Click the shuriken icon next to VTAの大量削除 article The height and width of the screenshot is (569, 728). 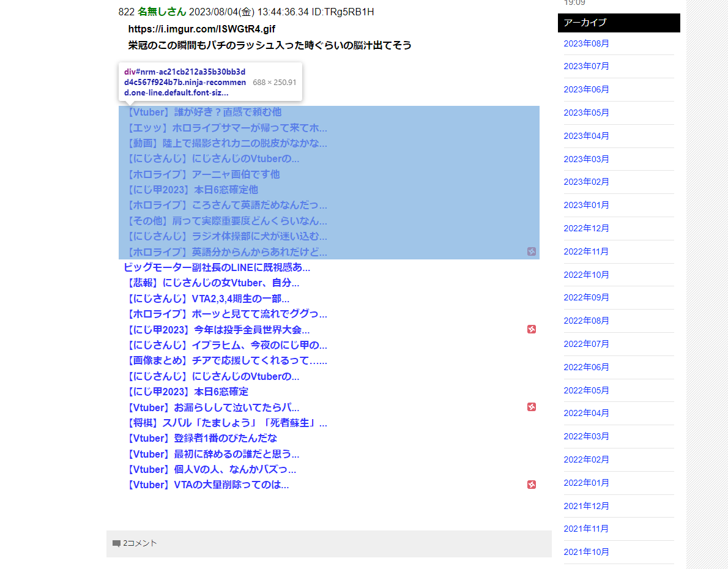click(532, 485)
